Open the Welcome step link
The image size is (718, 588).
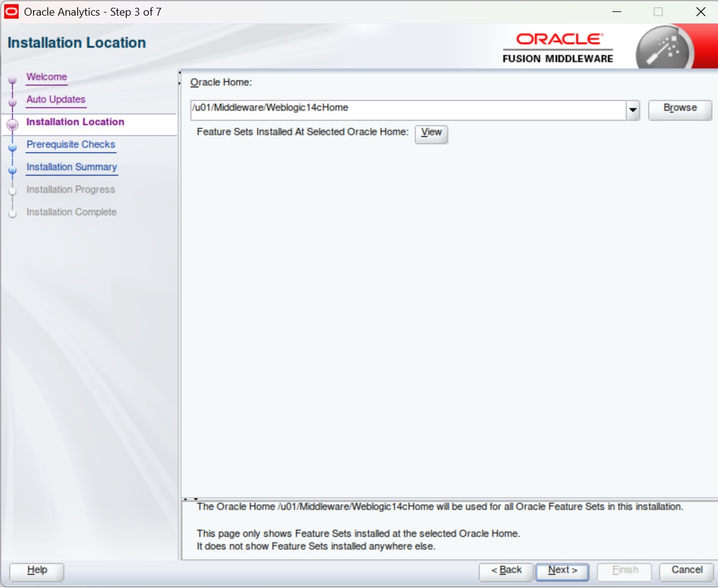[x=46, y=77]
